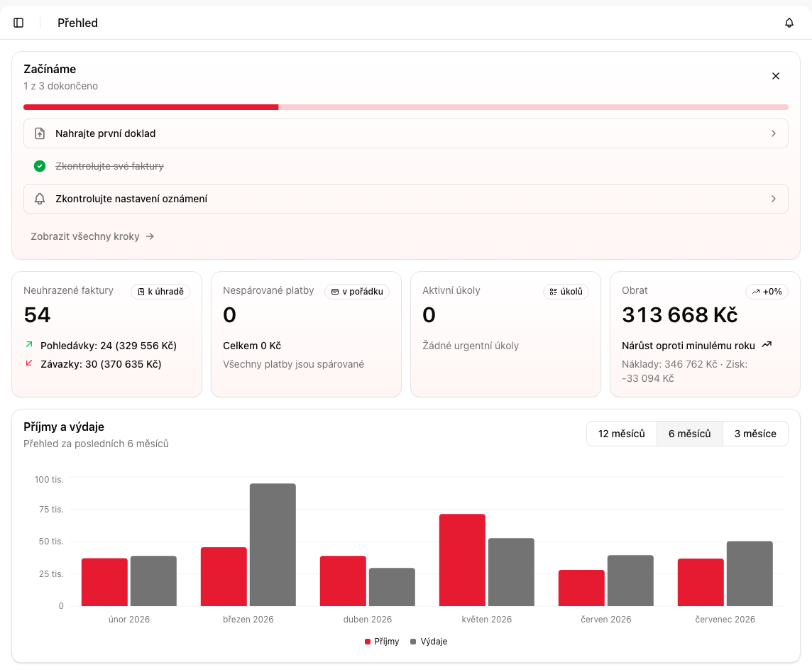This screenshot has height=670, width=812.
Task: Select Obrat amount 313 668 Kč
Action: point(679,315)
